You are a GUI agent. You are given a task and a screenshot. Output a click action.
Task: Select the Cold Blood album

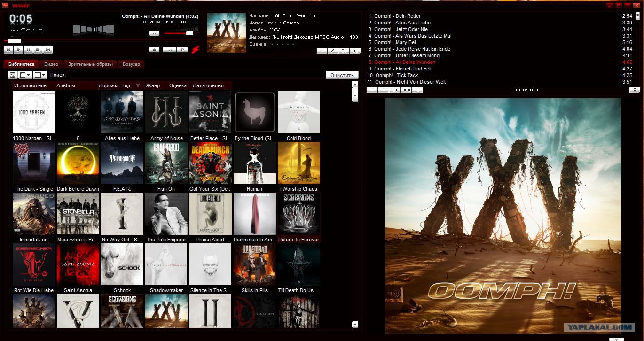pos(299,116)
